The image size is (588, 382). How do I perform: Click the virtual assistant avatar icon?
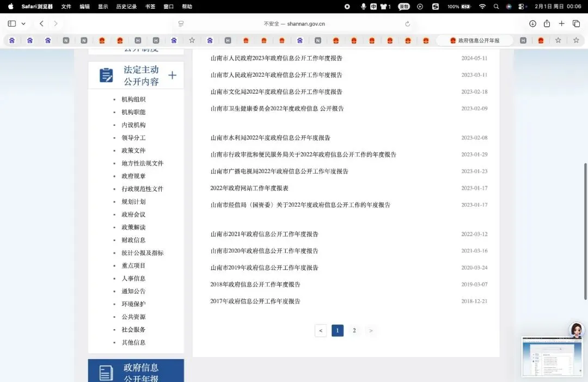[577, 330]
